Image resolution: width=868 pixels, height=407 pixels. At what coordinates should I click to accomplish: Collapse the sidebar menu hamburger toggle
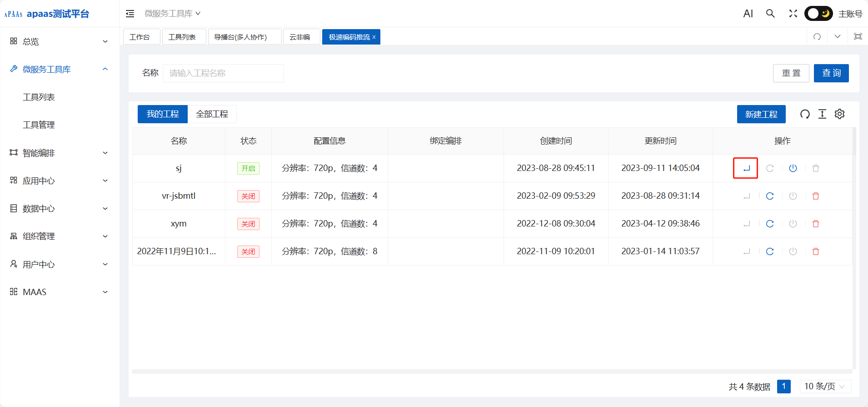point(130,14)
